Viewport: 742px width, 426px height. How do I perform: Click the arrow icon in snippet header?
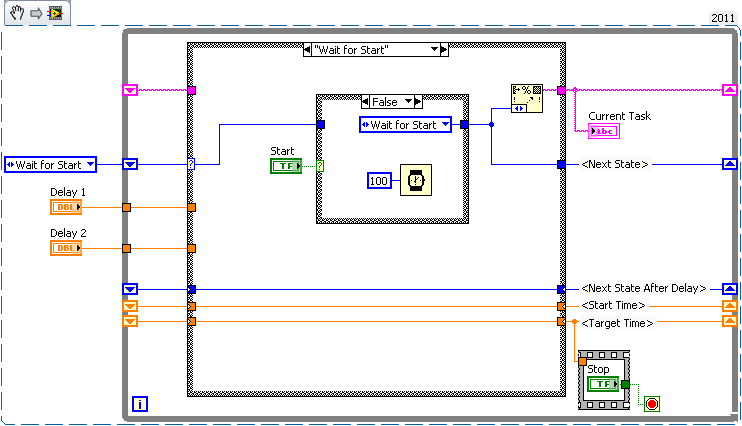pos(36,13)
